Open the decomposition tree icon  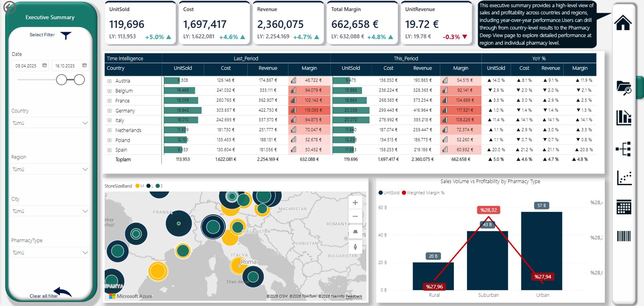click(624, 149)
